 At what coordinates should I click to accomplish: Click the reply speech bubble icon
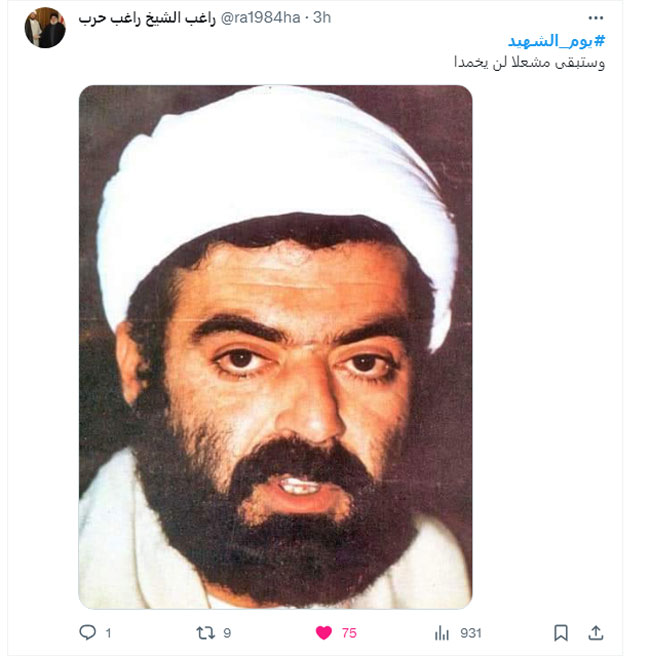click(87, 632)
